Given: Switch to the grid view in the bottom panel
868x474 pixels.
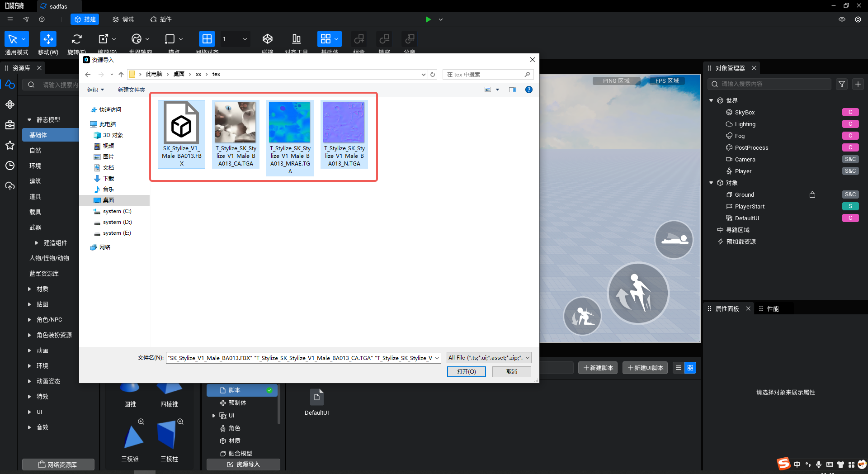Looking at the screenshot, I should pyautogui.click(x=690, y=368).
